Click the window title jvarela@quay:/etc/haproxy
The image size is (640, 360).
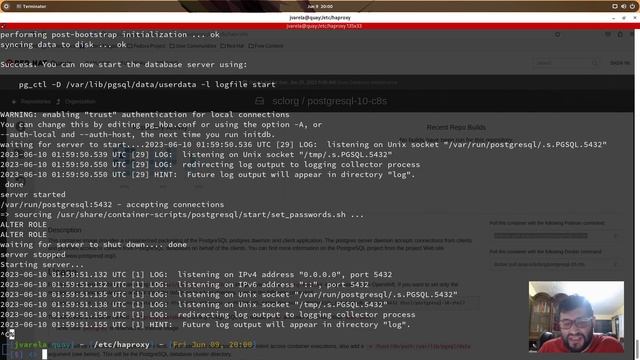(320, 18)
